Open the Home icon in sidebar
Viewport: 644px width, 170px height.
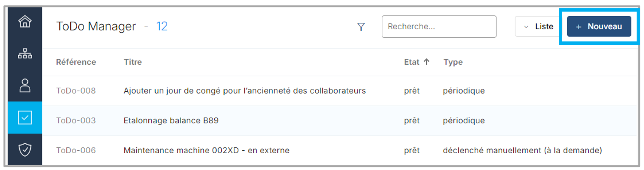point(25,22)
